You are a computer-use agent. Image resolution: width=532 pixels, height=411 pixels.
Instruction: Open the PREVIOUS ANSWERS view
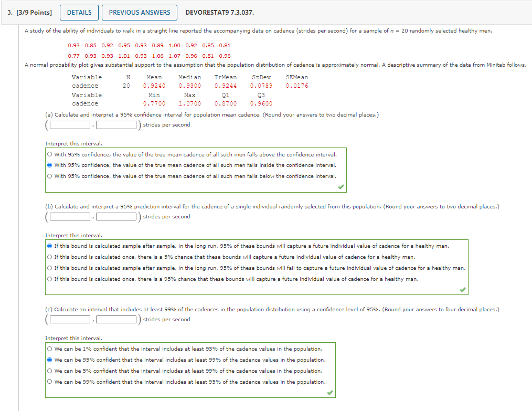point(139,12)
